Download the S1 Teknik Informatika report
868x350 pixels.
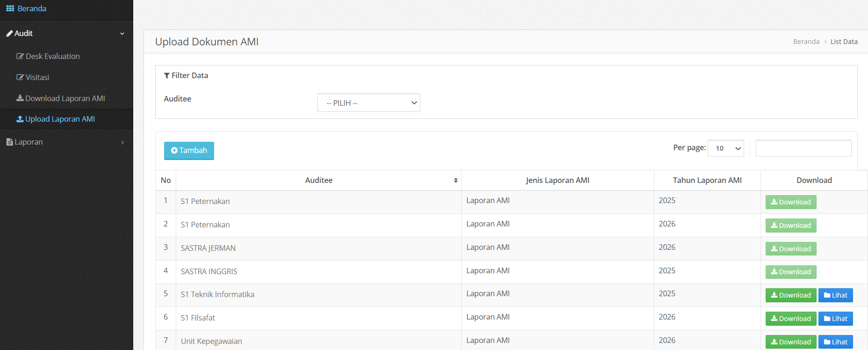coord(791,295)
